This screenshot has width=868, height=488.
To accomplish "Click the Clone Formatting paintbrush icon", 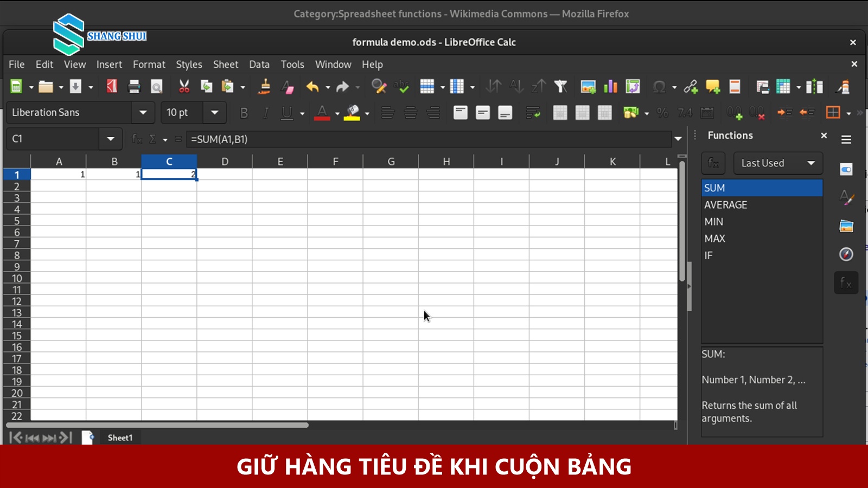I will pos(265,87).
